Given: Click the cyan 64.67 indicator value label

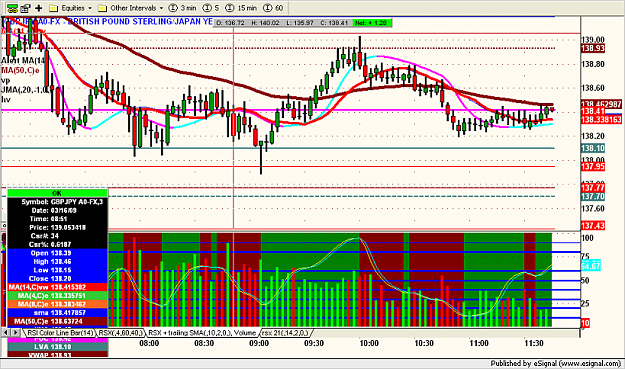Looking at the screenshot, I should click(590, 266).
